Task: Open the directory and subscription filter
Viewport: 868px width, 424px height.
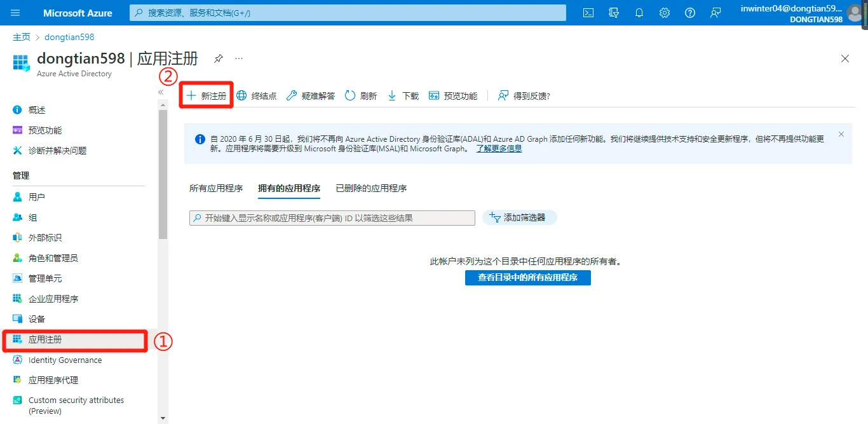Action: [613, 13]
